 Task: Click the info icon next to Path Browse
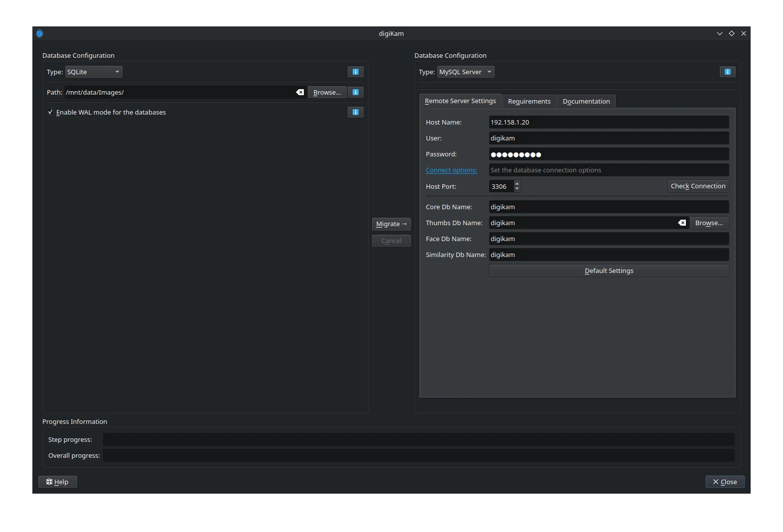(x=355, y=92)
